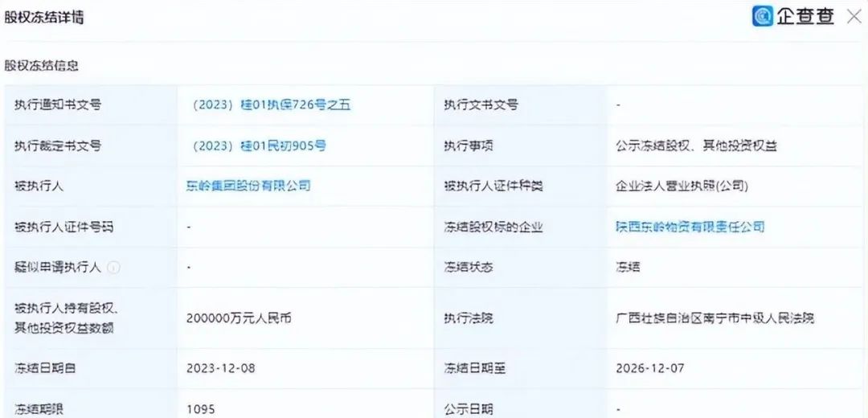Click the 执行裁定书文号 label cell
This screenshot has height=418, width=868.
click(91, 145)
